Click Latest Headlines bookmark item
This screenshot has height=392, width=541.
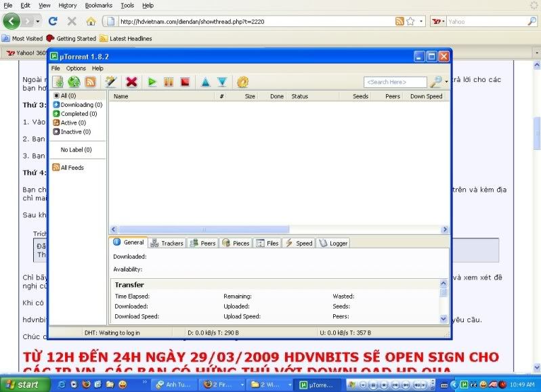pos(126,39)
